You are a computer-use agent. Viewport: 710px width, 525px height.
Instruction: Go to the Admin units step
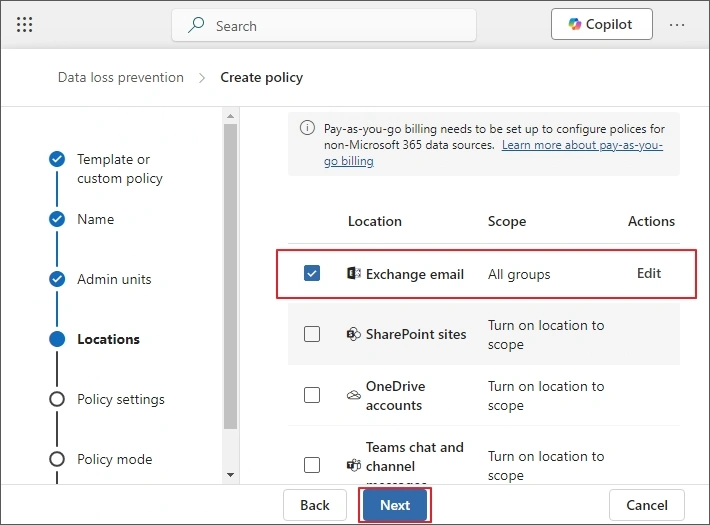pyautogui.click(x=114, y=279)
